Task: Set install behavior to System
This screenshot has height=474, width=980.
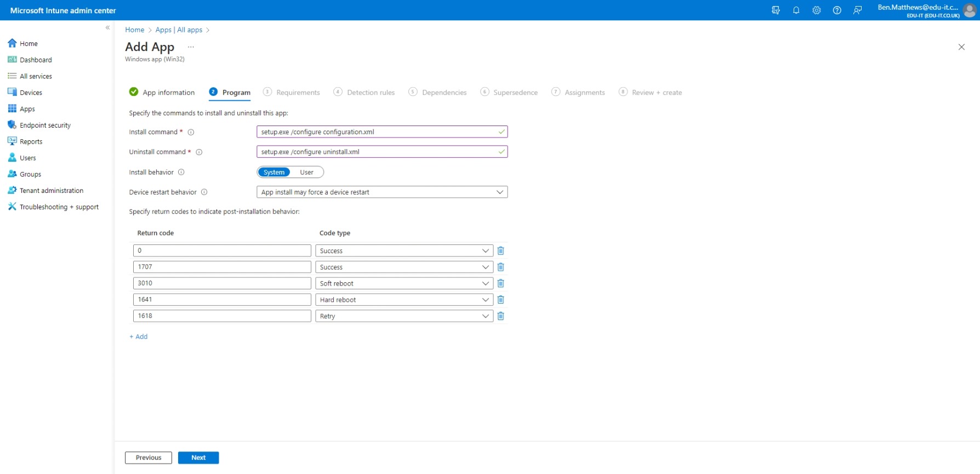Action: (x=274, y=172)
